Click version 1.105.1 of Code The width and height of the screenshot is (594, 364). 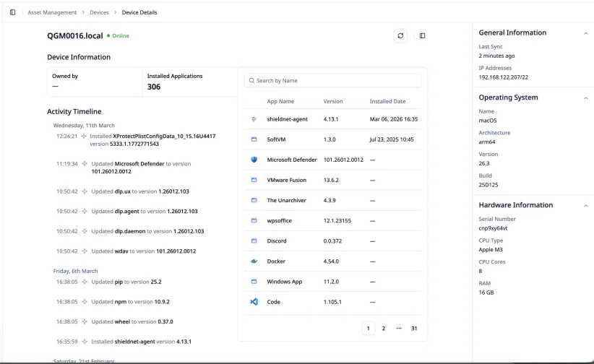click(332, 303)
